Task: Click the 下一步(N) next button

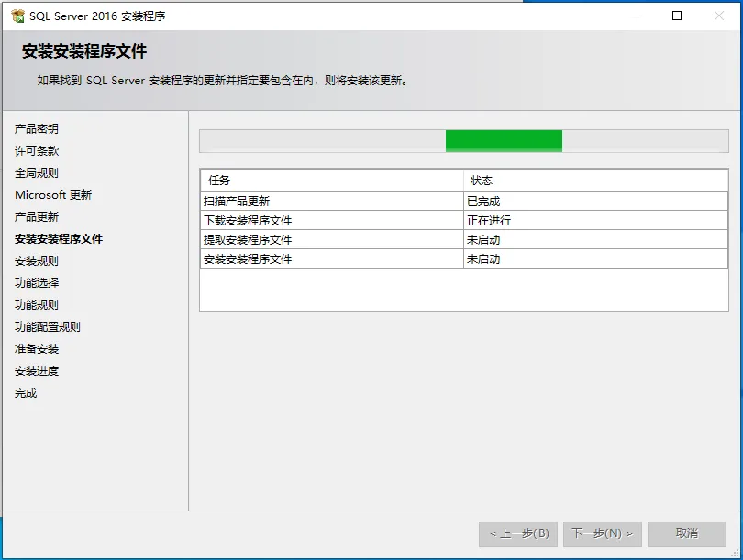Action: click(603, 534)
